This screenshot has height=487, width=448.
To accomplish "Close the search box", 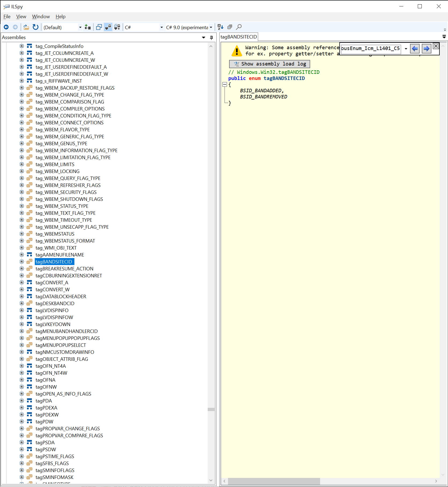I will pyautogui.click(x=436, y=46).
